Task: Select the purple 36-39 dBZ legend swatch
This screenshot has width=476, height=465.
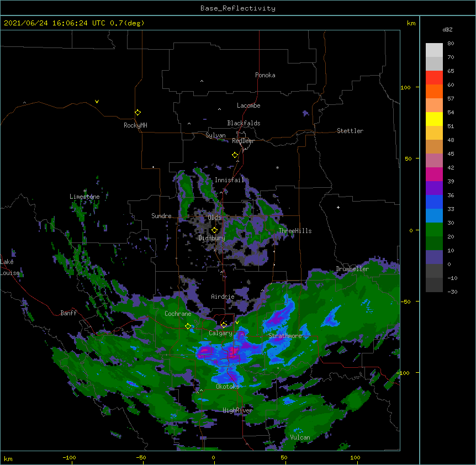Action: click(434, 188)
